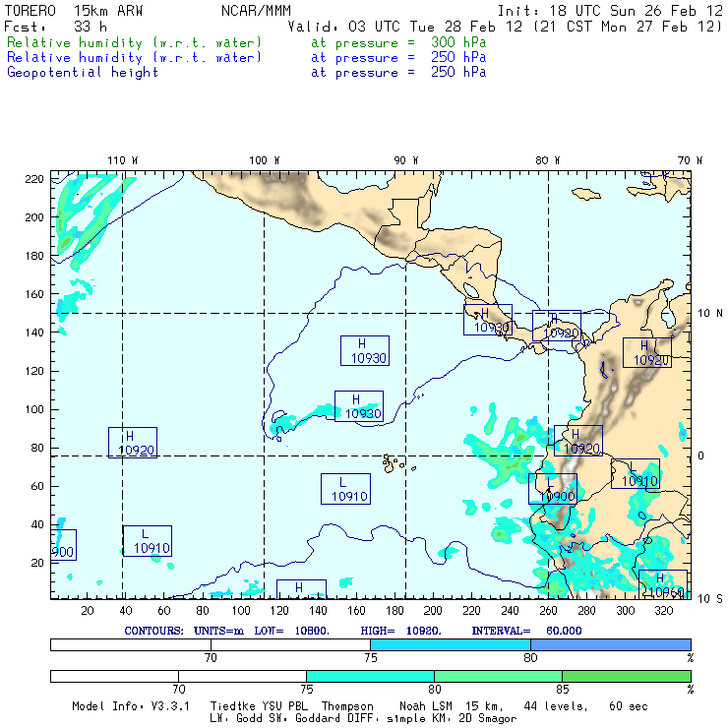Click the dark green above-85% swatch in lower colorbar

(x=627, y=676)
